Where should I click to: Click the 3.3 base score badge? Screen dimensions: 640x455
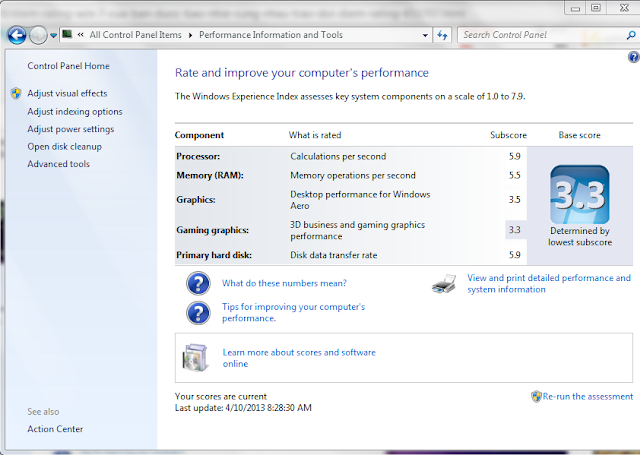coord(580,195)
